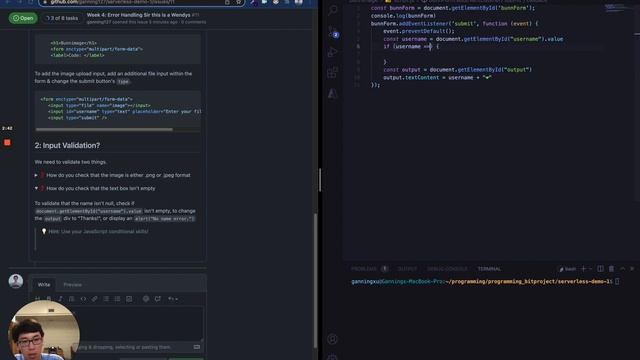
Task: Kill terminal with trash icon
Action: point(611,269)
